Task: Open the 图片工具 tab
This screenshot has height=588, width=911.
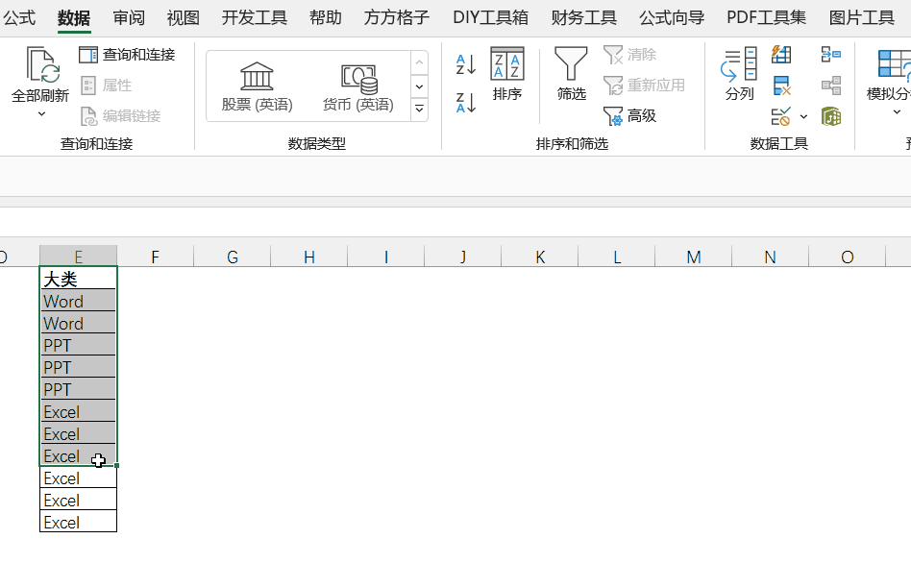Action: [x=862, y=18]
